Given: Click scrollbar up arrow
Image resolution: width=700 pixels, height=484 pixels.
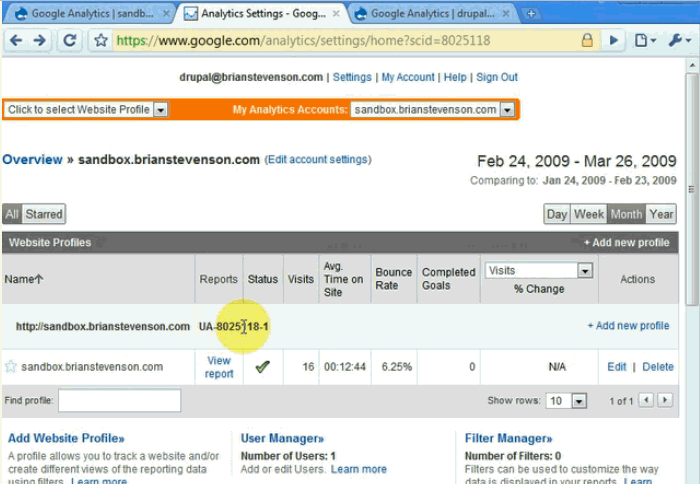Looking at the screenshot, I should (x=692, y=66).
